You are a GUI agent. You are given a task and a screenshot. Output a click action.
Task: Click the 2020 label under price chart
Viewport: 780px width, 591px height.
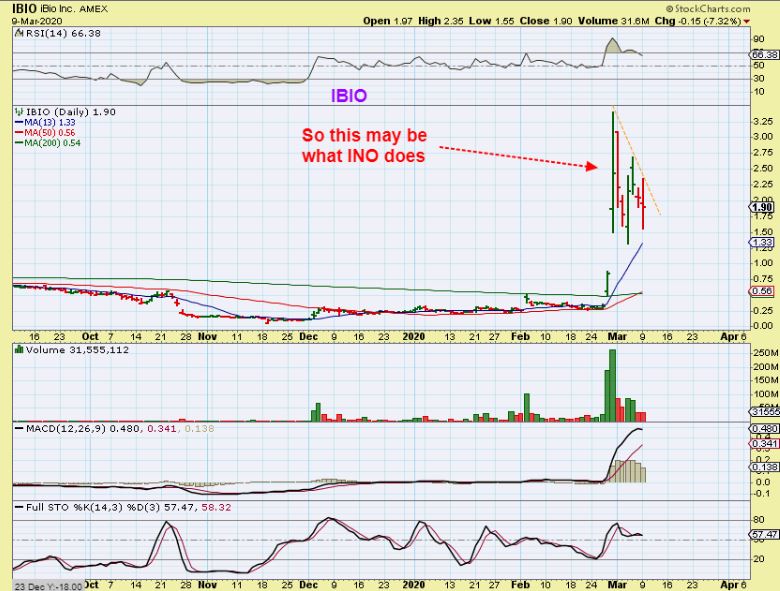click(414, 337)
